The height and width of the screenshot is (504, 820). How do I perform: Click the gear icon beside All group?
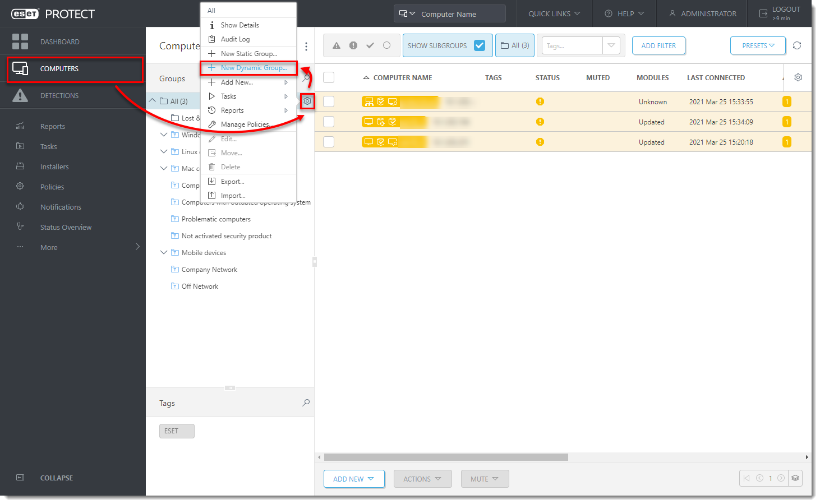tap(307, 101)
